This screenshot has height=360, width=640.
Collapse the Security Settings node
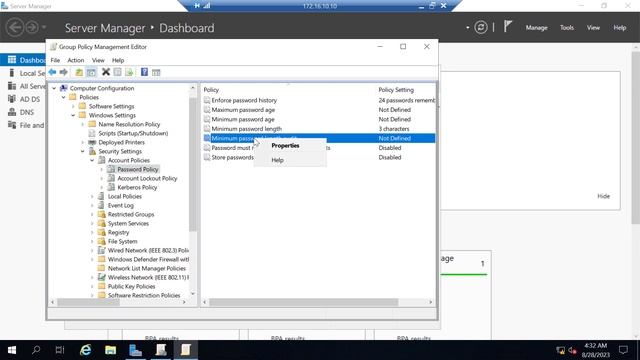[83, 151]
